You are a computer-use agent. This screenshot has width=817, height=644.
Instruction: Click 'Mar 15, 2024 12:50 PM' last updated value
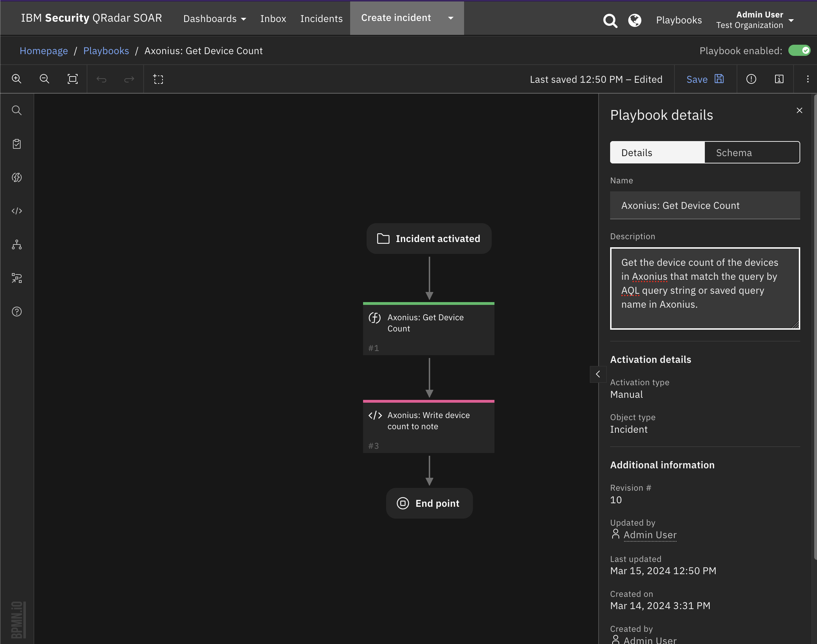[663, 570]
